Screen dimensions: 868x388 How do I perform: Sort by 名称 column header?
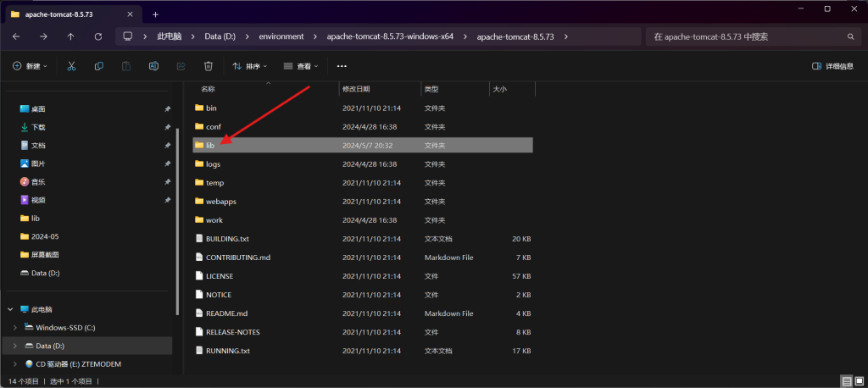(208, 89)
